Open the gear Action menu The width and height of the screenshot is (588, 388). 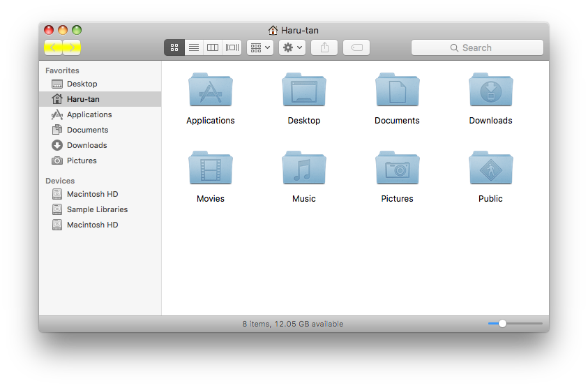[x=292, y=47]
